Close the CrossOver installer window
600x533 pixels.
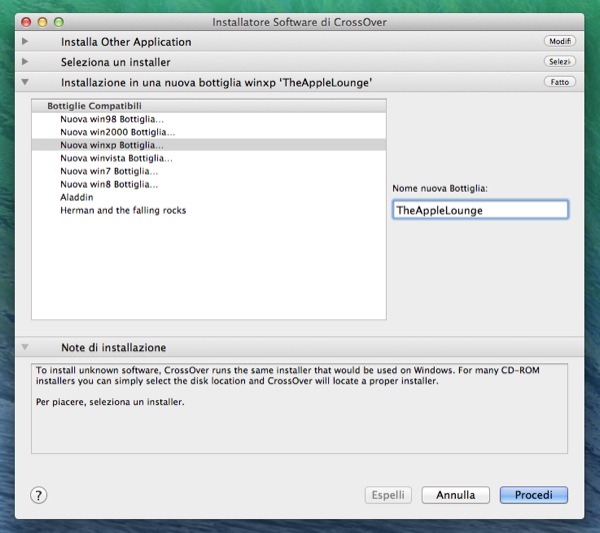(x=26, y=22)
